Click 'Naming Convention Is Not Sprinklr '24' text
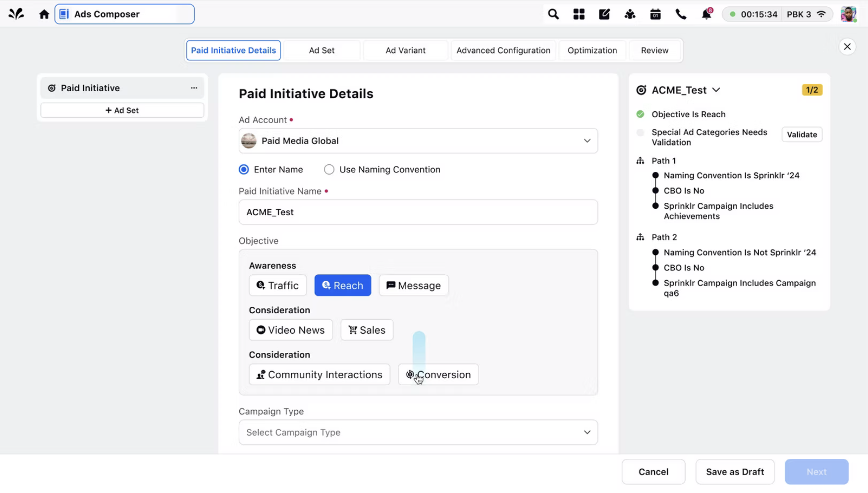868x493 pixels. click(x=740, y=252)
